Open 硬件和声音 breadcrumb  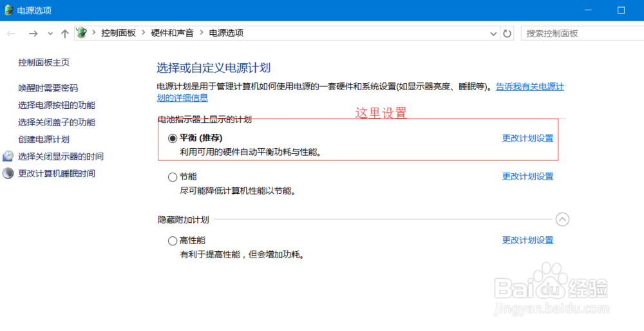point(172,33)
